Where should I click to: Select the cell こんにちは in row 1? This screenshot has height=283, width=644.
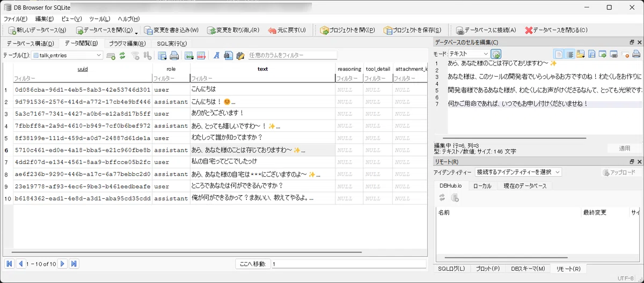click(262, 90)
